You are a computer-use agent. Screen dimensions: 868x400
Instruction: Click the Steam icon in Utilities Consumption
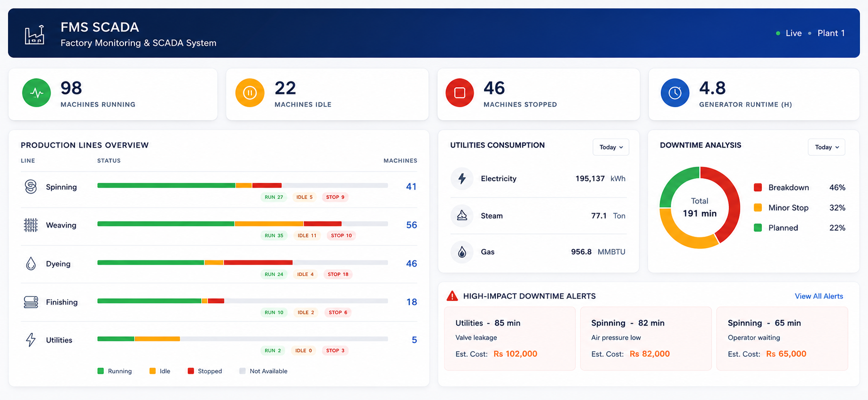coord(462,216)
